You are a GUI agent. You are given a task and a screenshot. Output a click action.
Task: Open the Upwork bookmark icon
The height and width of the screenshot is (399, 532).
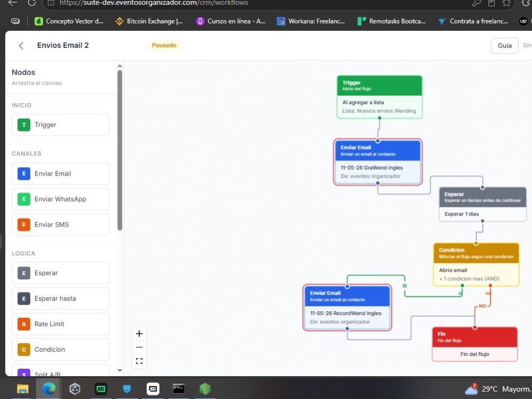click(x=523, y=21)
